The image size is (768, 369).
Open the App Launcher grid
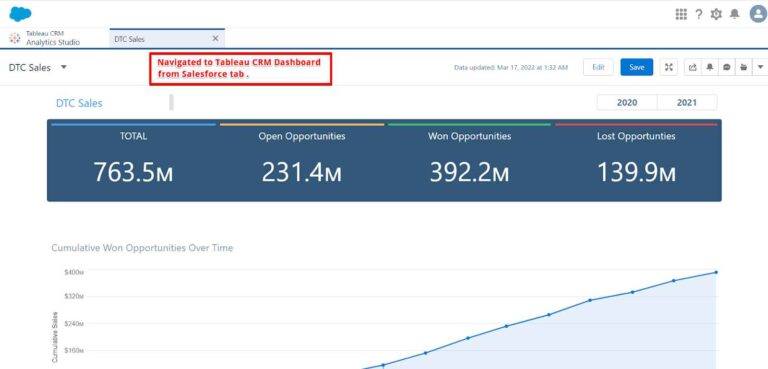tap(681, 14)
